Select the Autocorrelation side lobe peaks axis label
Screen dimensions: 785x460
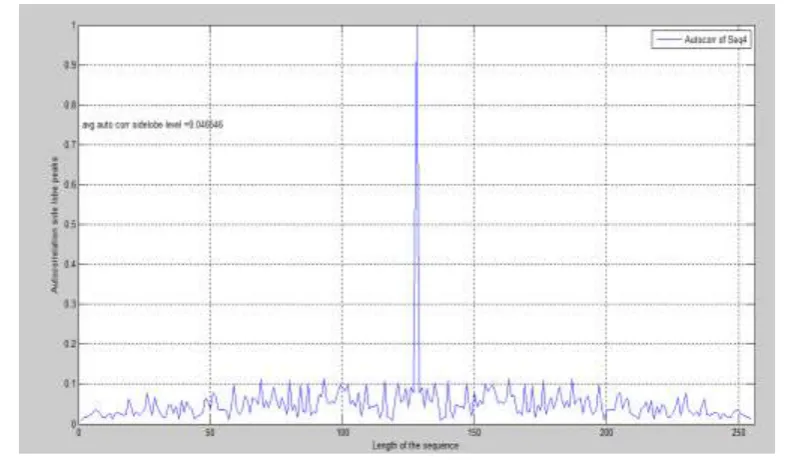point(54,224)
